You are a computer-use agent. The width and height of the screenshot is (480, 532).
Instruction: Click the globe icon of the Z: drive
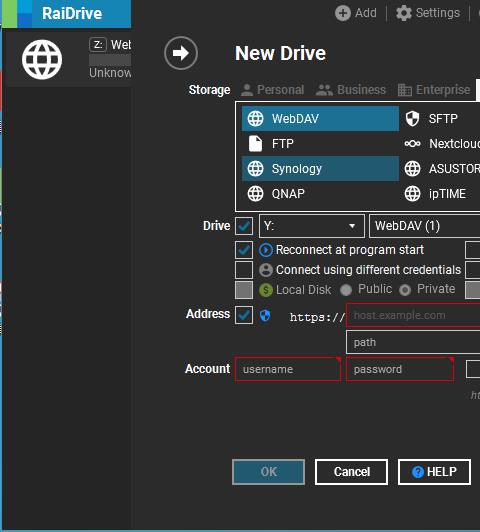tap(42, 60)
